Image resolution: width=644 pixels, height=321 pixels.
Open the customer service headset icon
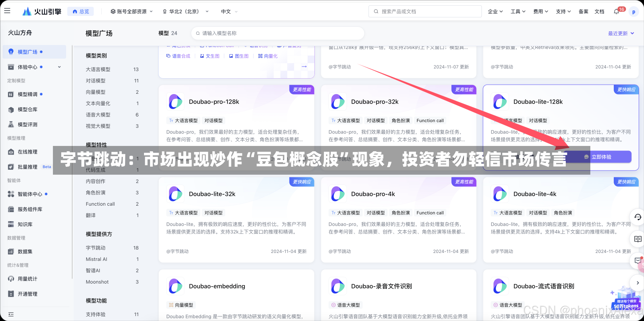tap(638, 217)
